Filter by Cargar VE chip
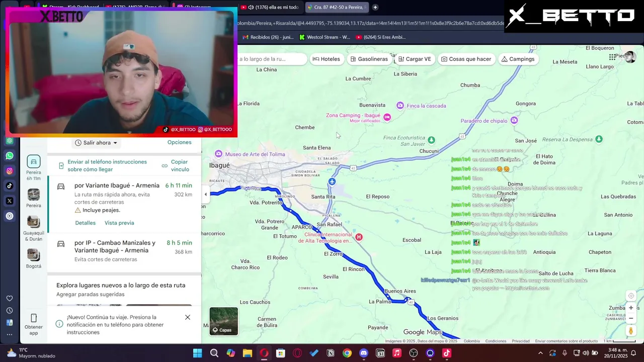Image resolution: width=644 pixels, height=362 pixels. (x=415, y=59)
